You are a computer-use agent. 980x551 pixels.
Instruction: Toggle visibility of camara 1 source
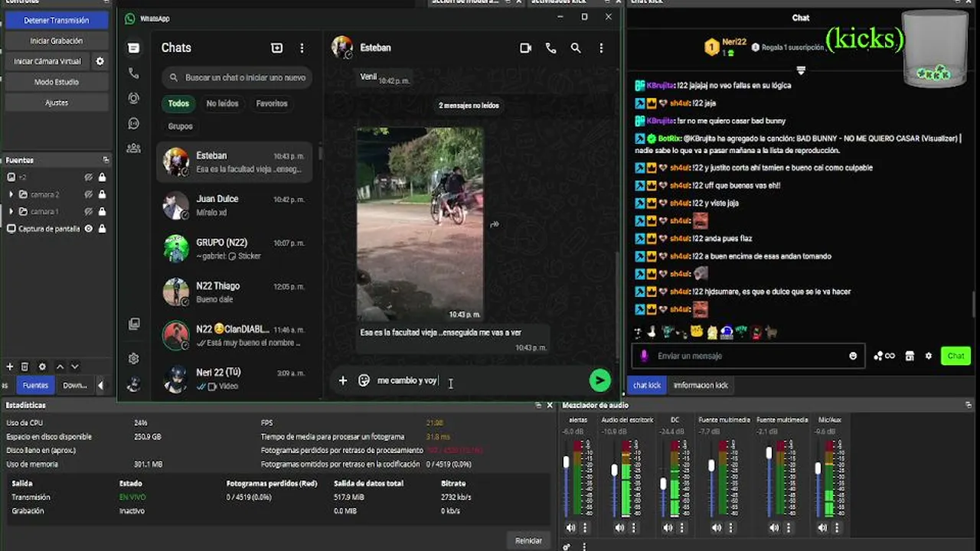[x=89, y=211]
